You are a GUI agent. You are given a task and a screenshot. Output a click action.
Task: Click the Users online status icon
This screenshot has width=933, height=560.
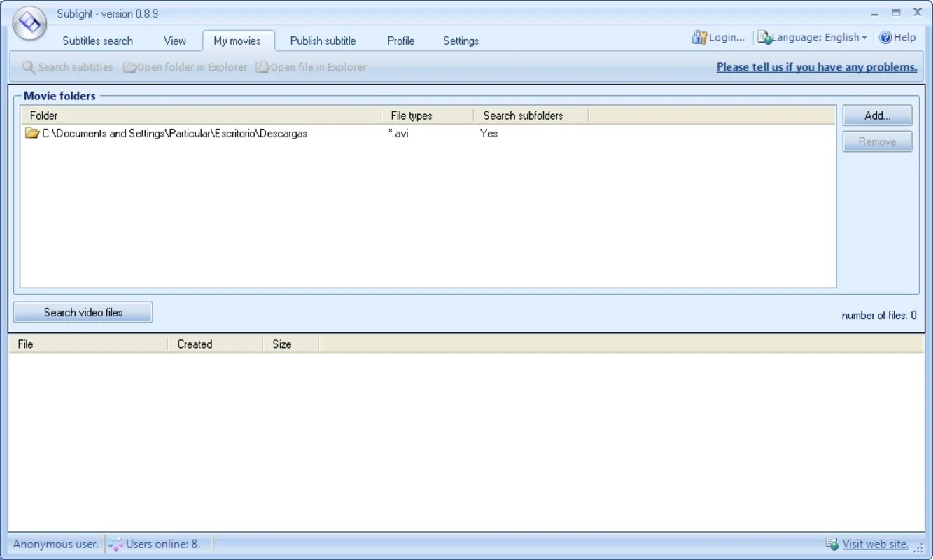coord(115,544)
